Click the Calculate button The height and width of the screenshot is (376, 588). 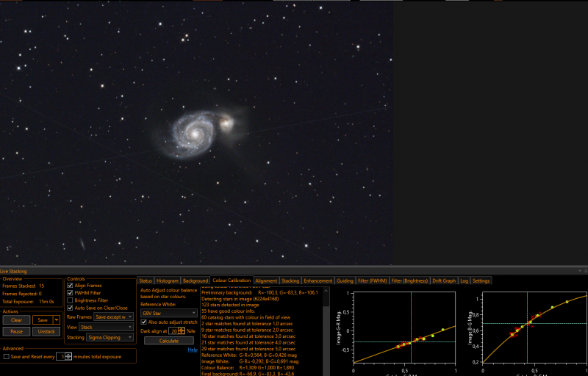pyautogui.click(x=169, y=341)
